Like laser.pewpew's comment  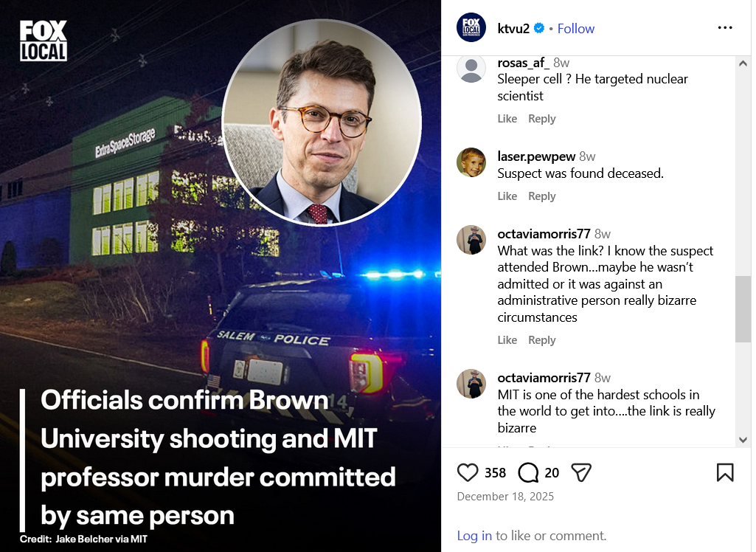point(507,196)
